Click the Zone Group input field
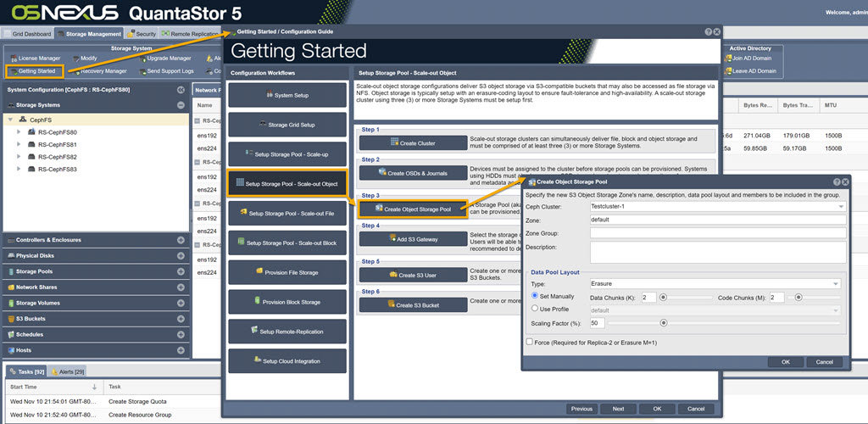868x424 pixels. click(x=718, y=233)
